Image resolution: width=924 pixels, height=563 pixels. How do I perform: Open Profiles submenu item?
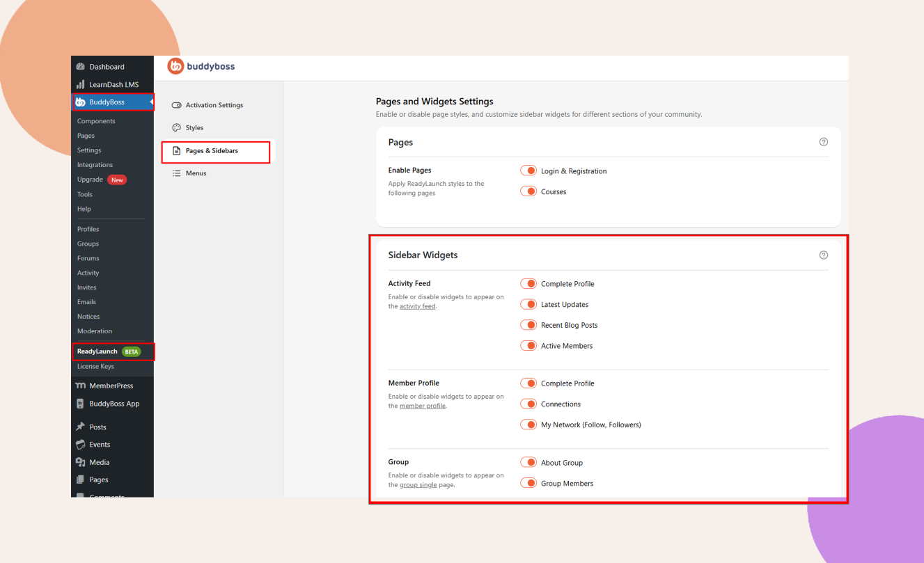coord(88,229)
